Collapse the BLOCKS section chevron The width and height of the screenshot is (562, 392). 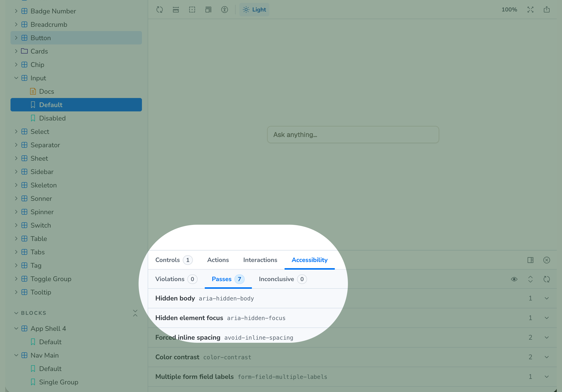coord(16,313)
